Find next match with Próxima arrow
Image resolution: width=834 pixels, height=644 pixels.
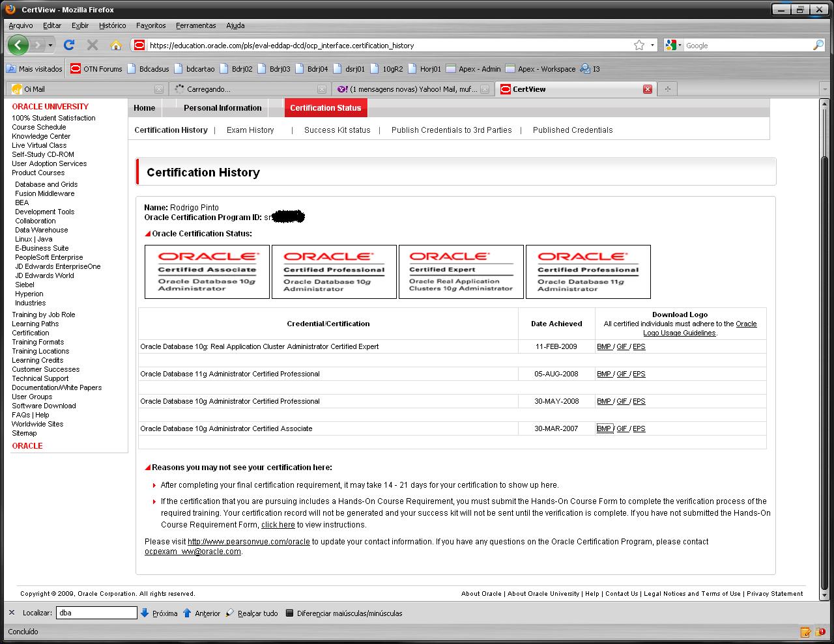tap(160, 613)
